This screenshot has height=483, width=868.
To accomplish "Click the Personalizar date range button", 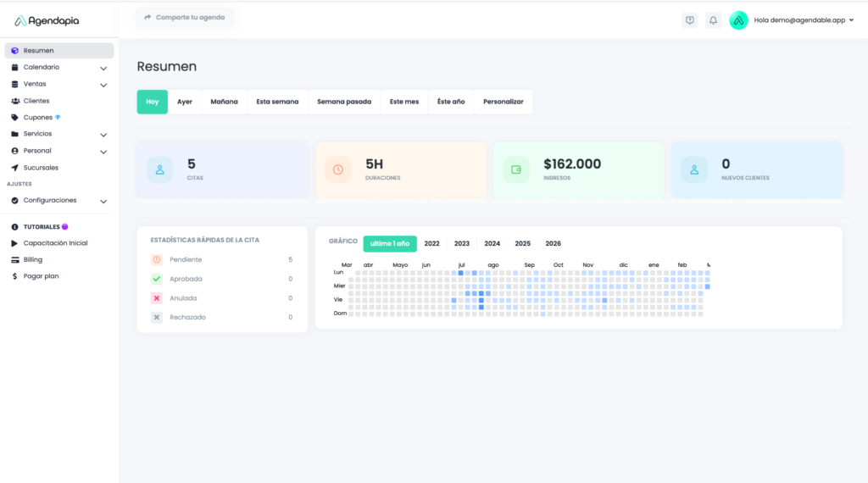I will (503, 102).
